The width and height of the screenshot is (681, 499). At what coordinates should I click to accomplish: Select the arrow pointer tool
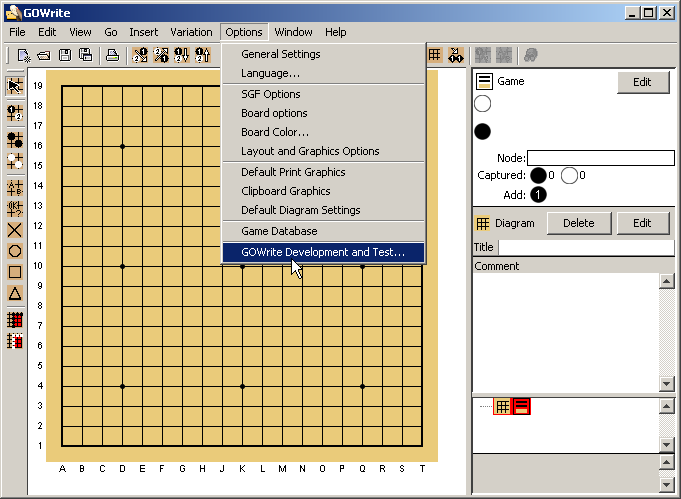(15, 86)
